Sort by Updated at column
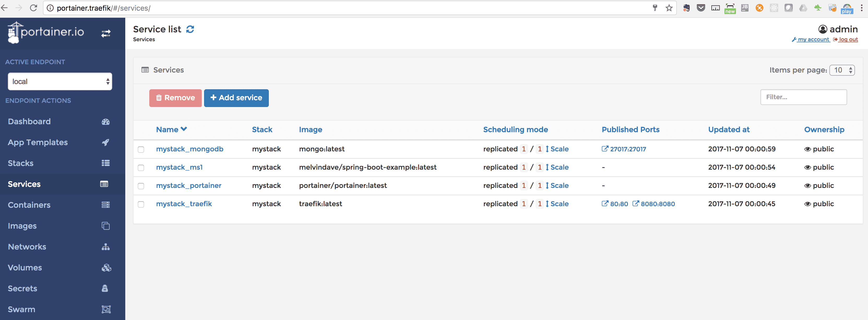 [728, 129]
